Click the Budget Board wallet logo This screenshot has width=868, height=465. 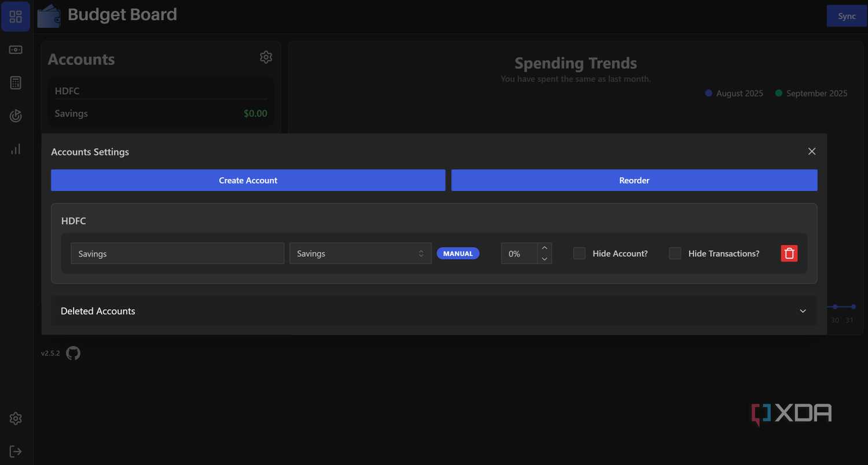point(49,16)
